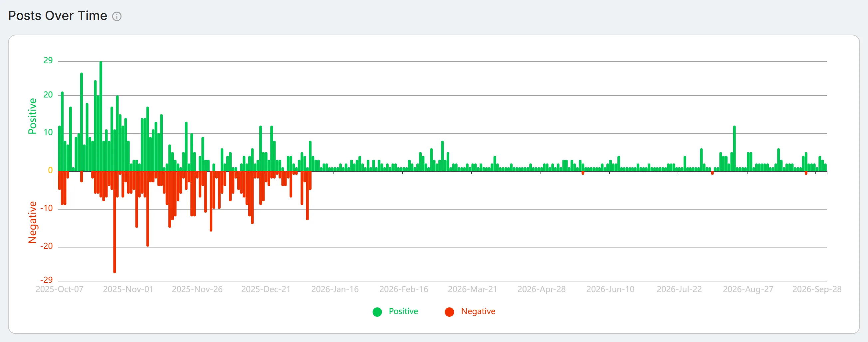Image resolution: width=868 pixels, height=342 pixels.
Task: Click the 2026-Jan-16 date label
Action: [x=335, y=289]
